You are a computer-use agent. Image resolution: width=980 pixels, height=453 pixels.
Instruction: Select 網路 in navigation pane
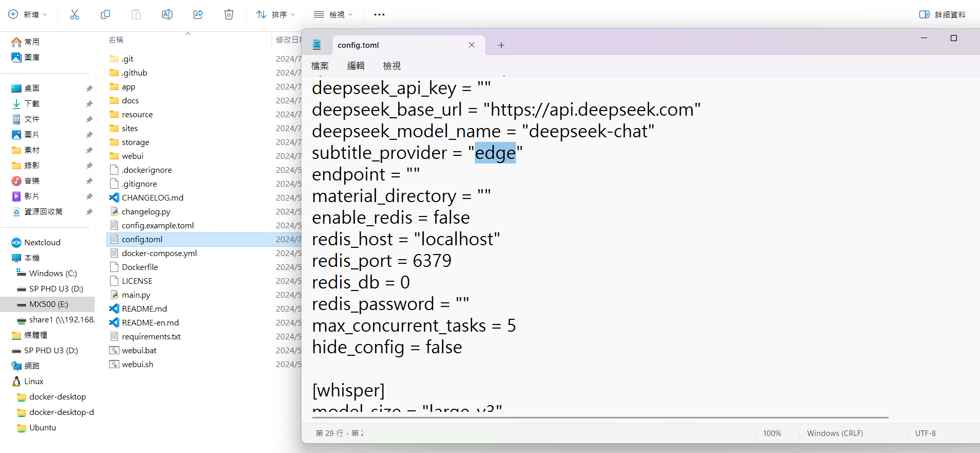coord(26,366)
